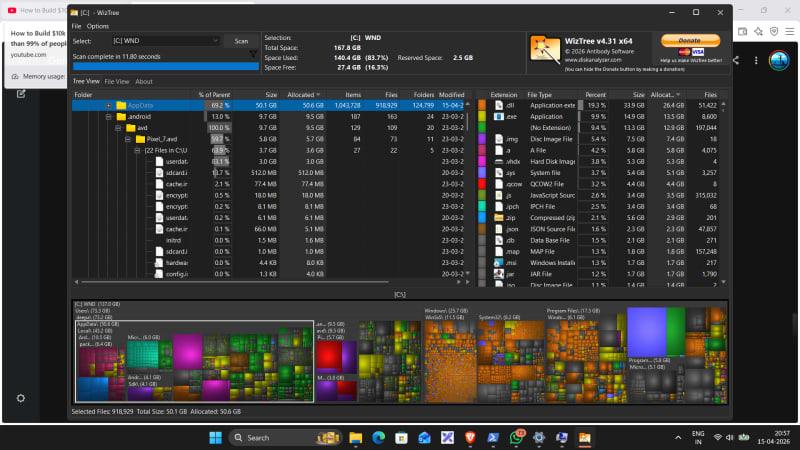
Task: Select the .android folder icon
Action: [x=121, y=116]
